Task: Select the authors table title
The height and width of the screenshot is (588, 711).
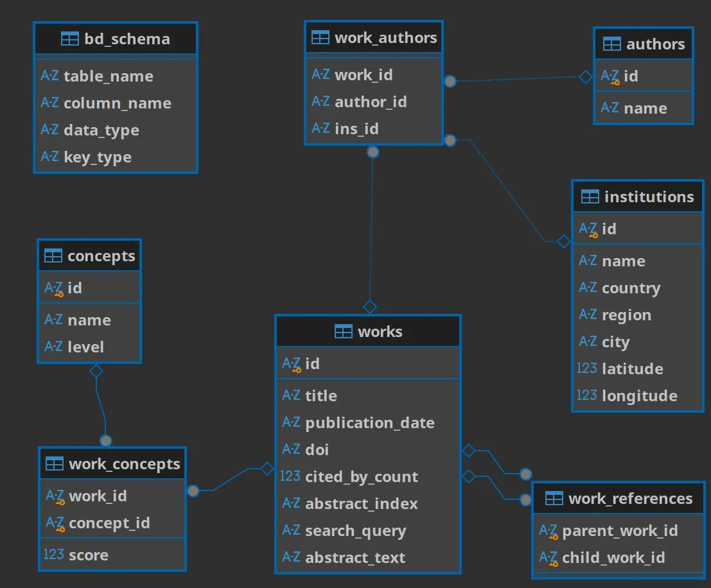Action: [656, 44]
